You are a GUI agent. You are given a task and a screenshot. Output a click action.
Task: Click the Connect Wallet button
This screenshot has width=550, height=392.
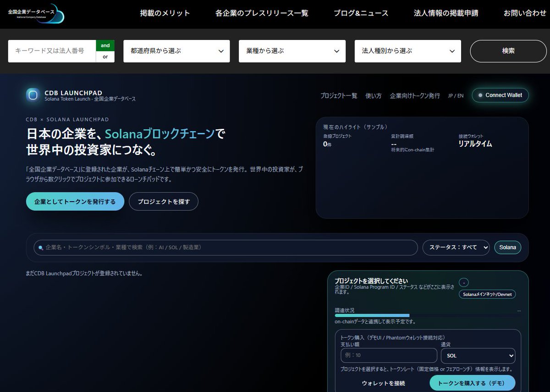coord(500,95)
